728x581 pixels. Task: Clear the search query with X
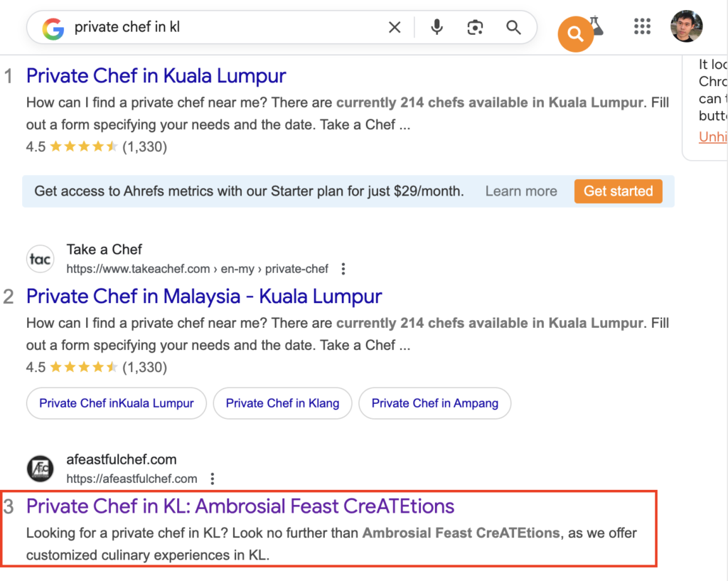pos(394,28)
